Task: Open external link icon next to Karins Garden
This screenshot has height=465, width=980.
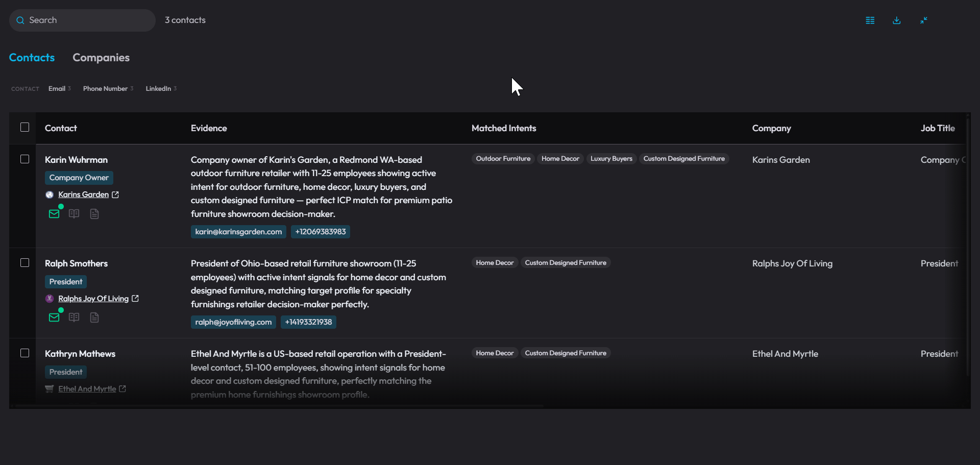Action: pyautogui.click(x=115, y=194)
